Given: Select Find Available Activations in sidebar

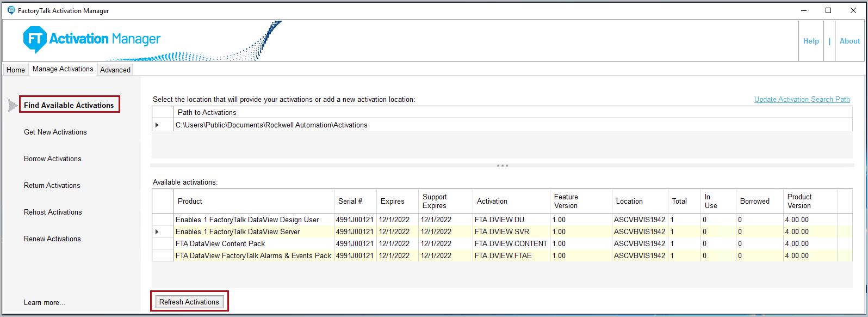Looking at the screenshot, I should (69, 105).
